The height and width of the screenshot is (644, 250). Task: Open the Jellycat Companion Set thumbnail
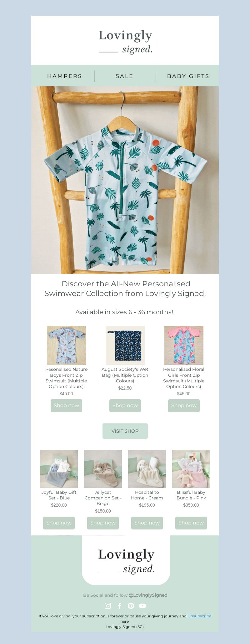click(x=103, y=469)
